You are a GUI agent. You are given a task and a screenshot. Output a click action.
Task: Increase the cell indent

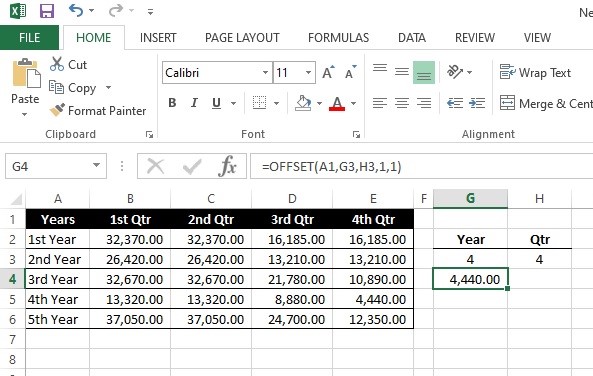pyautogui.click(x=477, y=103)
